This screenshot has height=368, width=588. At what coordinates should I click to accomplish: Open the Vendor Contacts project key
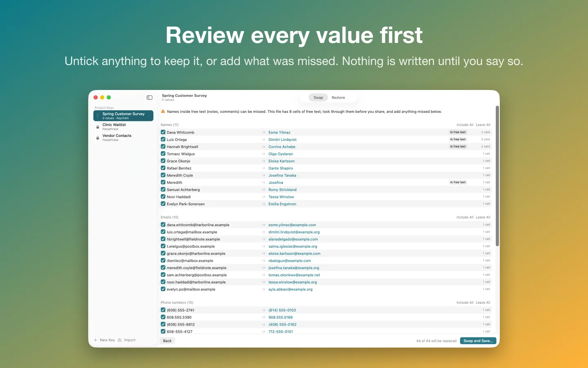point(123,138)
